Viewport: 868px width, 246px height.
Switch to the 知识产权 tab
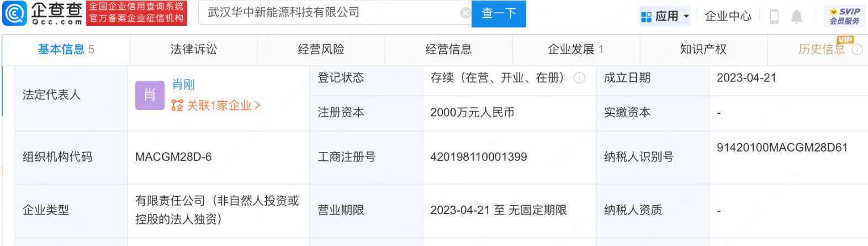[x=703, y=50]
